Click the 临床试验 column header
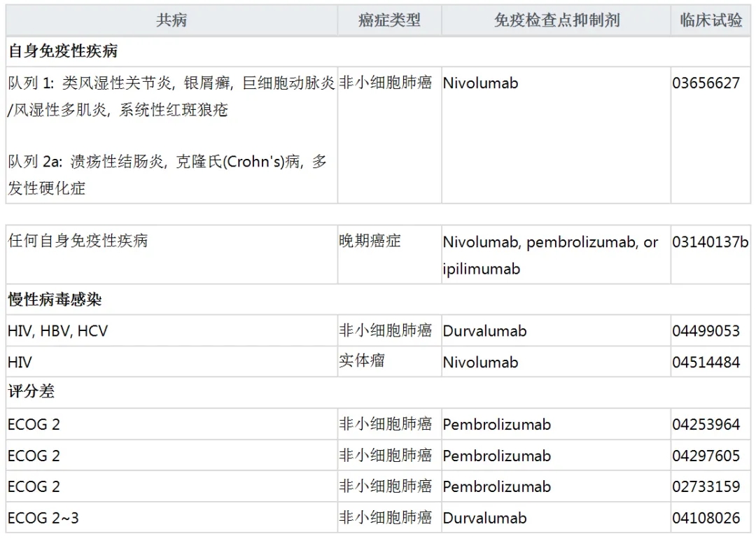This screenshot has height=541, width=756. [710, 20]
